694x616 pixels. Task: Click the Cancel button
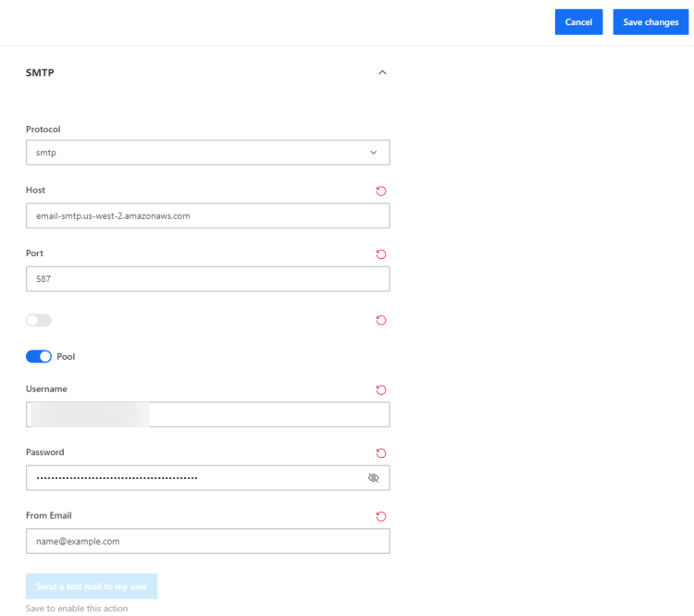point(579,22)
